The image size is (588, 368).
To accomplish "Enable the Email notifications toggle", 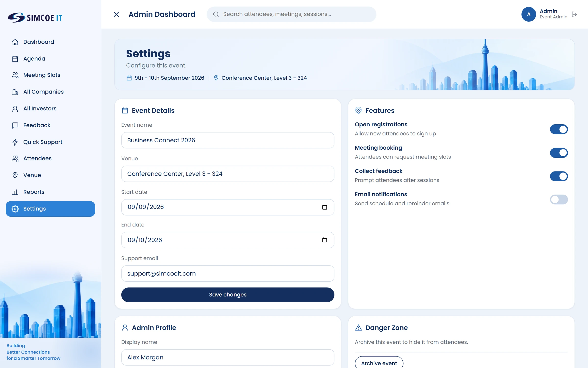I will click(559, 199).
